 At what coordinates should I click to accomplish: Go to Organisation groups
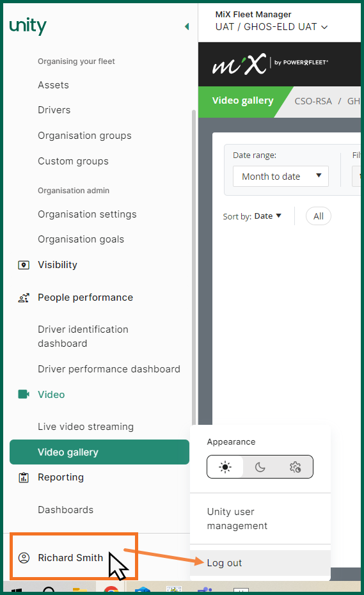[x=84, y=136]
